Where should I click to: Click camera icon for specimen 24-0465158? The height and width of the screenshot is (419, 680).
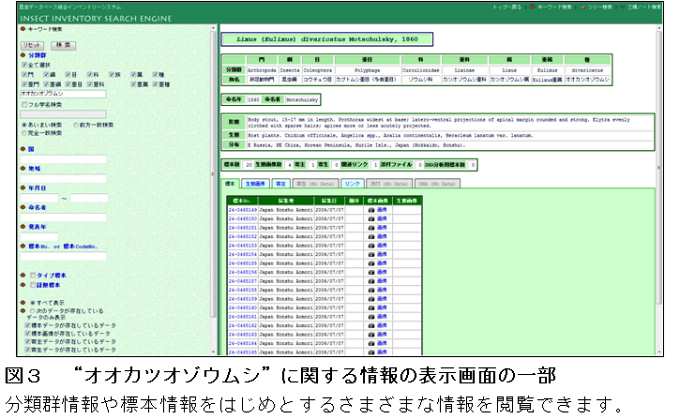pos(371,289)
